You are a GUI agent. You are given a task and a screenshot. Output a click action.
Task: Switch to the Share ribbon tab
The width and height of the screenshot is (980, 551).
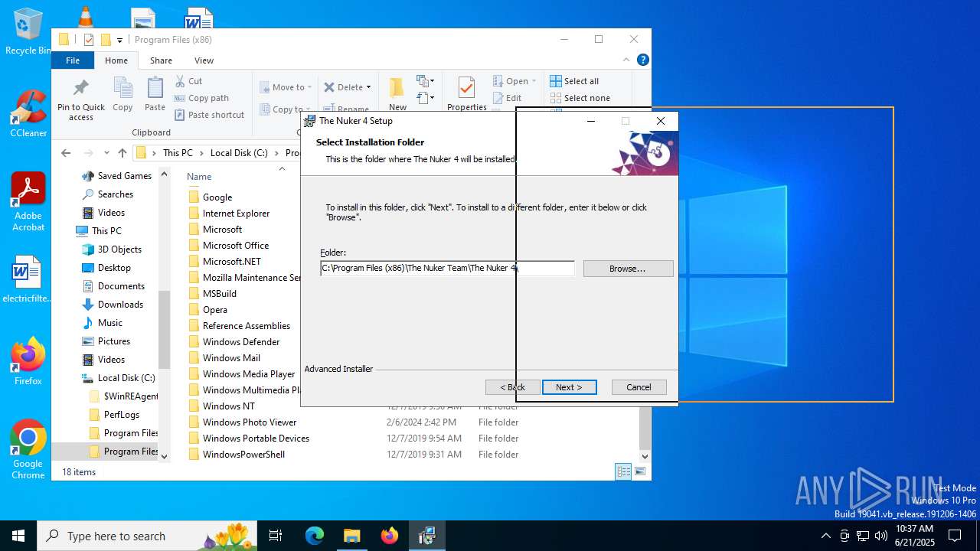coord(161,60)
